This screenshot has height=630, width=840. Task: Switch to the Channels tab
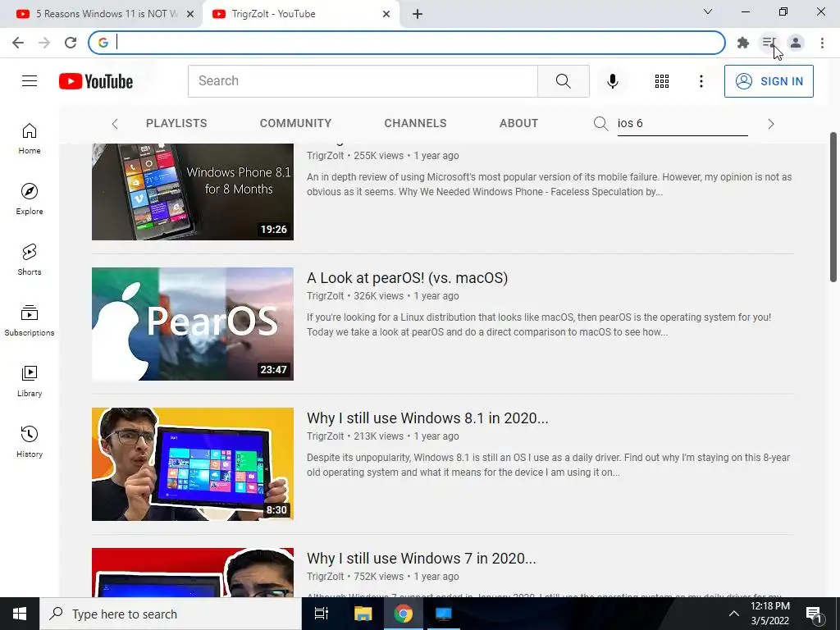(415, 123)
